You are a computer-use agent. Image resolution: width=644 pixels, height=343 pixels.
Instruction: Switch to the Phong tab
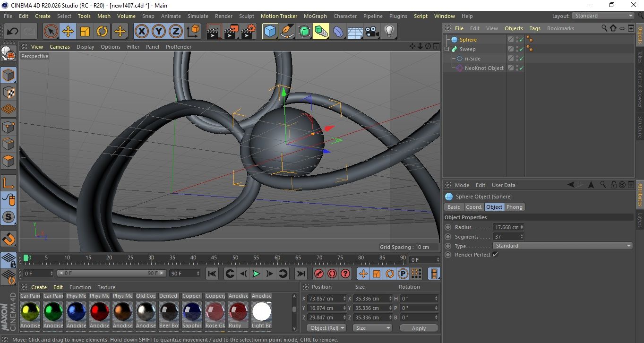[x=514, y=207]
